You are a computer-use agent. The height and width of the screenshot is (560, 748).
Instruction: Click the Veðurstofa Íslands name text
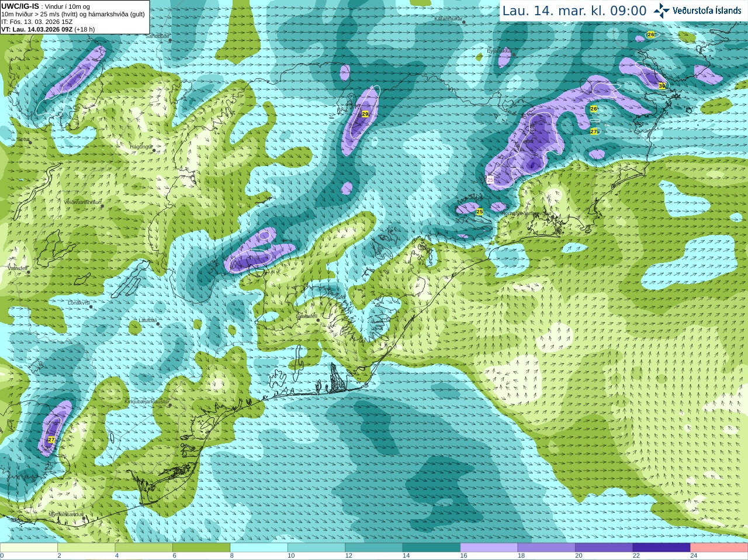707,11
